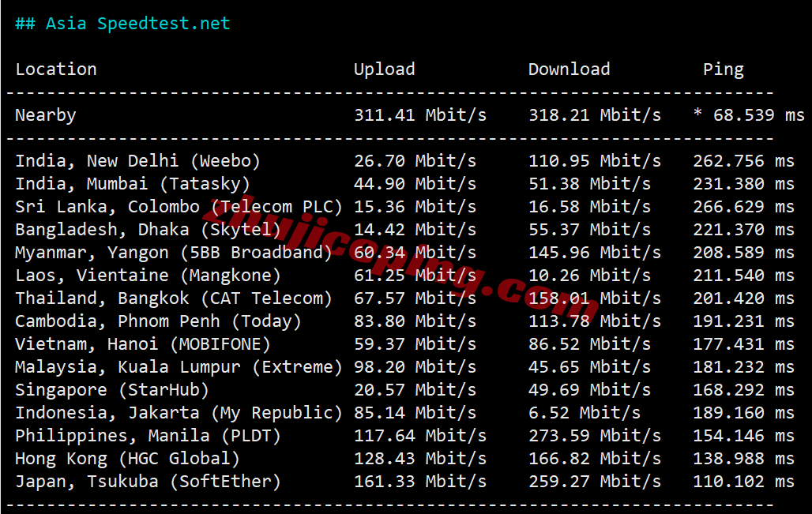Viewport: 812px width, 514px height.
Task: Click Dhaka ping 221.370 ms
Action: pyautogui.click(x=743, y=229)
